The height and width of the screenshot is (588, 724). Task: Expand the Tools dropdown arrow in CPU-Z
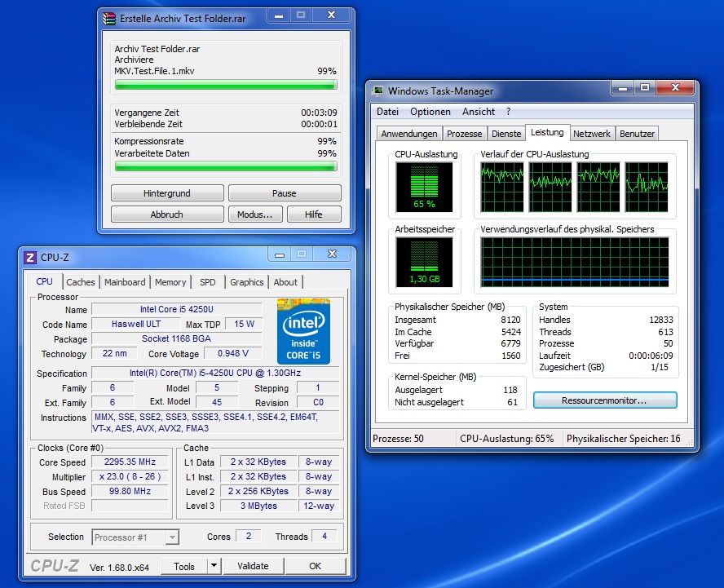[x=214, y=565]
